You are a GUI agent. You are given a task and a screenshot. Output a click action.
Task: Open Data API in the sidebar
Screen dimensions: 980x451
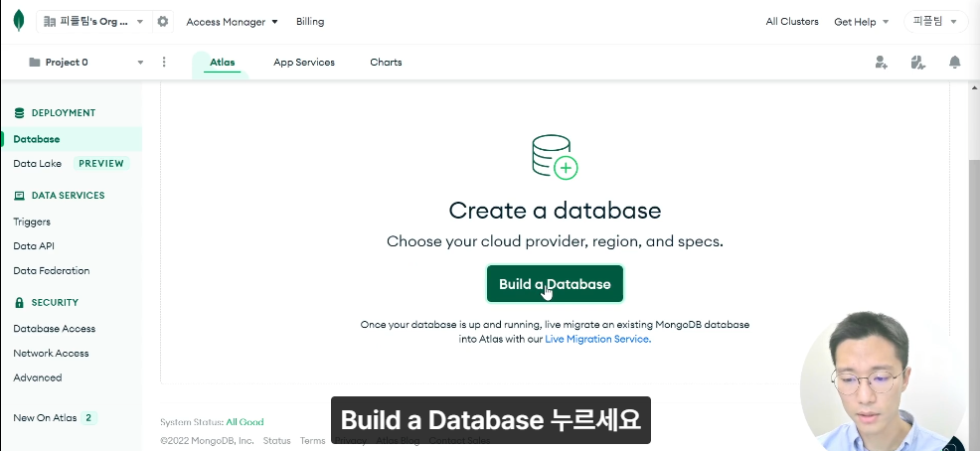(34, 246)
